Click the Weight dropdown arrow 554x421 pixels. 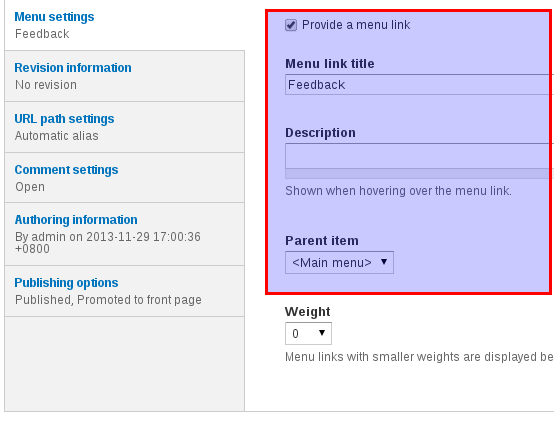click(322, 333)
